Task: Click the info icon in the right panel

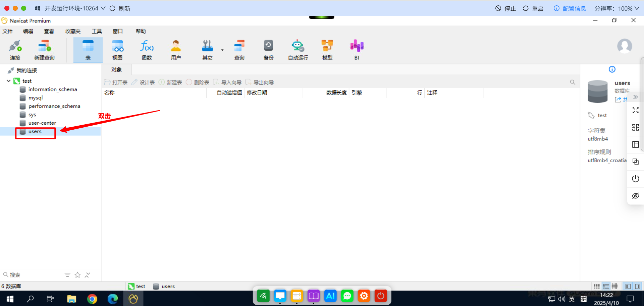Action: [x=612, y=69]
